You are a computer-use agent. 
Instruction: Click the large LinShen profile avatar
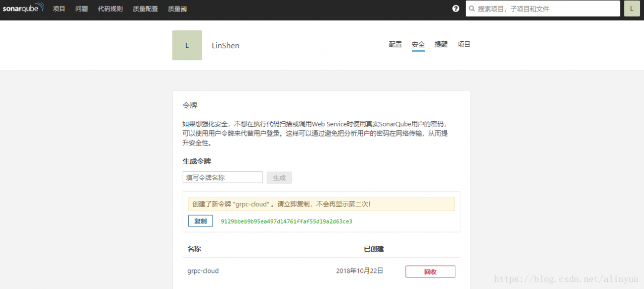coord(187,45)
